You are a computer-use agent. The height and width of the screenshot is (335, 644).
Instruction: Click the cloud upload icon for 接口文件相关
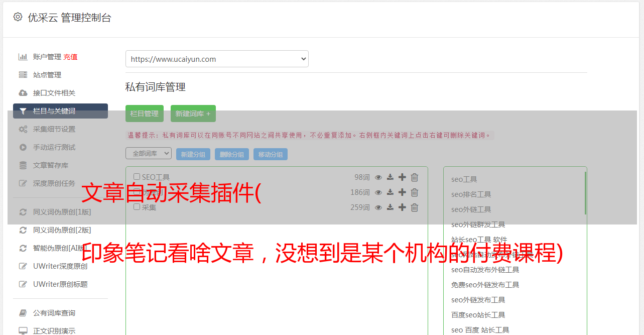pyautogui.click(x=23, y=93)
